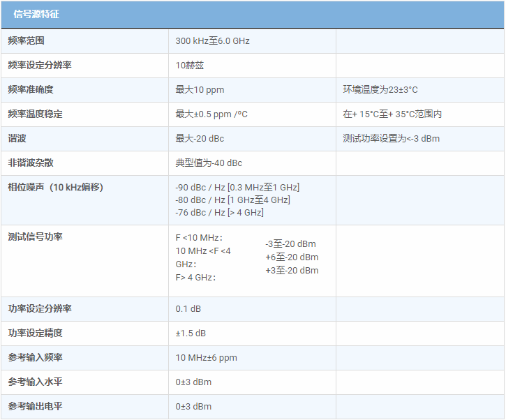Select the ±1.5 dB precision value
This screenshot has width=506, height=420.
[191, 333]
